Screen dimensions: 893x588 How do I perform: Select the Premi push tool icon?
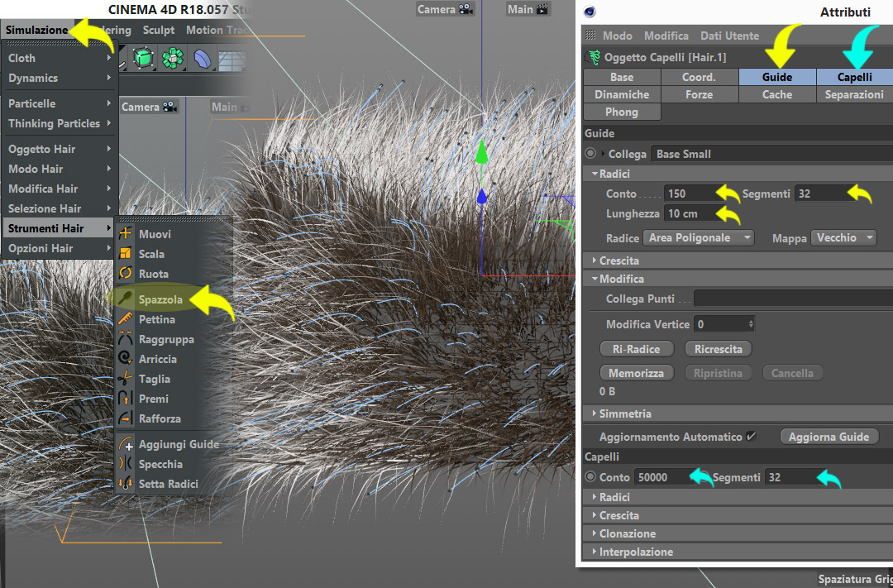coord(126,399)
